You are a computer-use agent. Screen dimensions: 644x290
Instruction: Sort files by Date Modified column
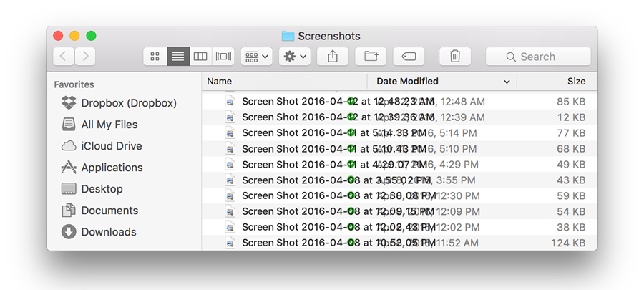(408, 82)
